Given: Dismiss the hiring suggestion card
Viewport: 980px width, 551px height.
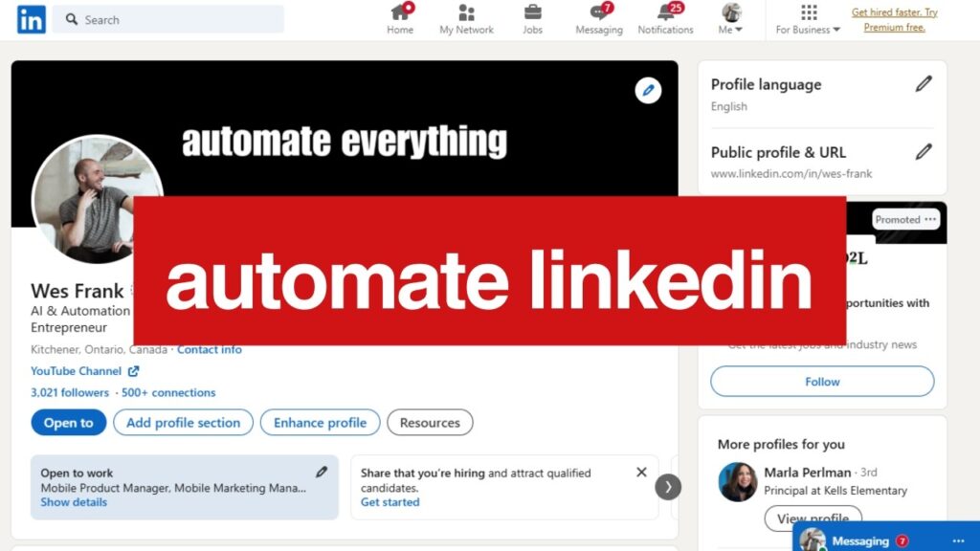Looking at the screenshot, I should point(641,472).
